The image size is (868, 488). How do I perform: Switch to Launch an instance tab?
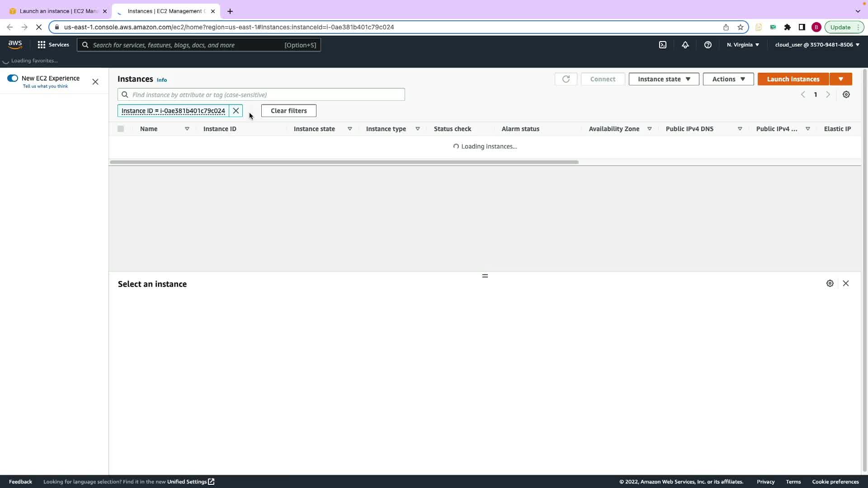[x=58, y=11]
